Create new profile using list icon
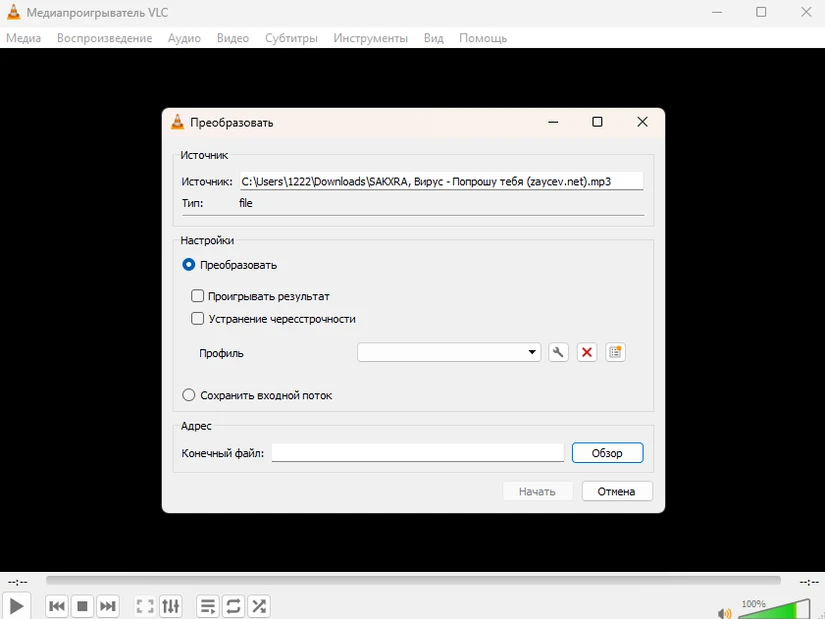The image size is (825, 619). pos(615,352)
